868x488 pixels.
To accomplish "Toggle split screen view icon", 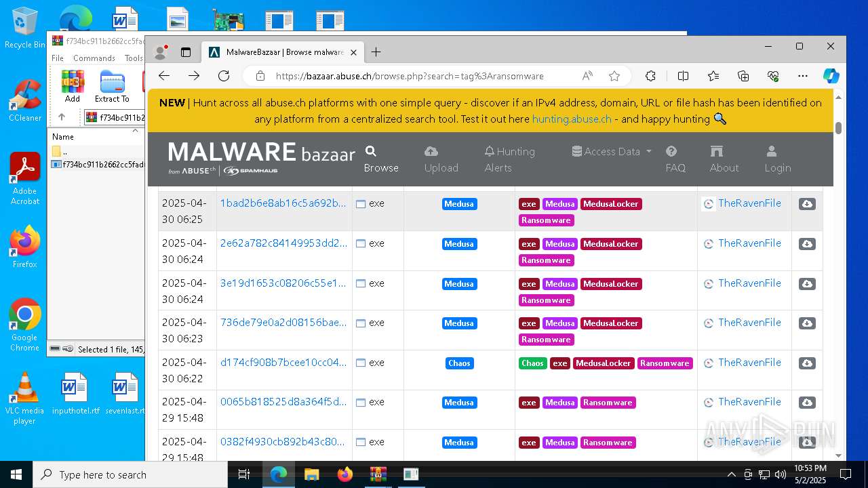I will pyautogui.click(x=684, y=76).
